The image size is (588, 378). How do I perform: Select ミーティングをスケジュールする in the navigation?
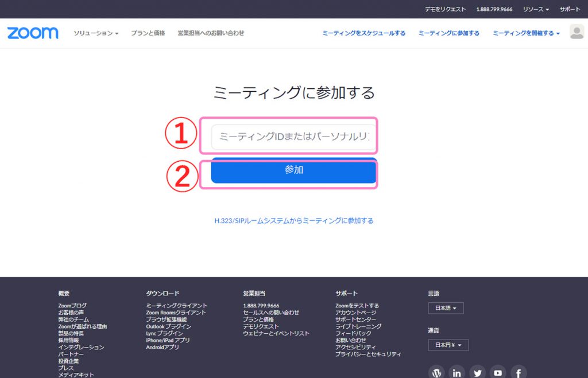coord(363,33)
